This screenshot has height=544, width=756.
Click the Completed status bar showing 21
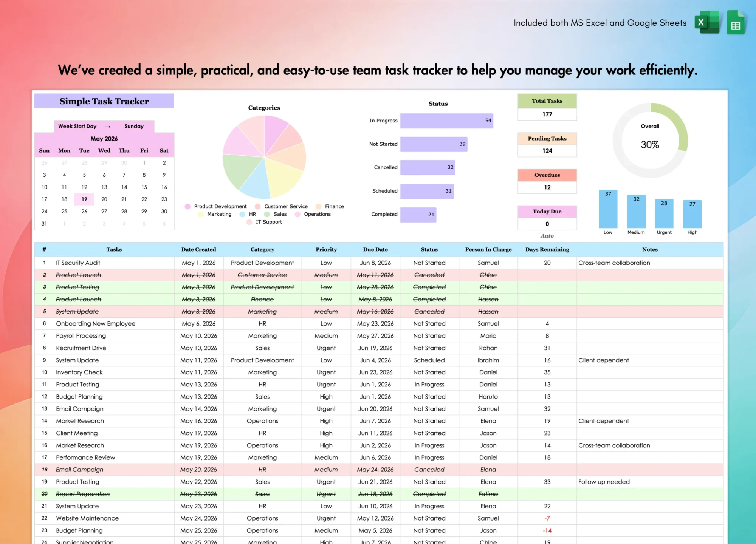point(418,215)
